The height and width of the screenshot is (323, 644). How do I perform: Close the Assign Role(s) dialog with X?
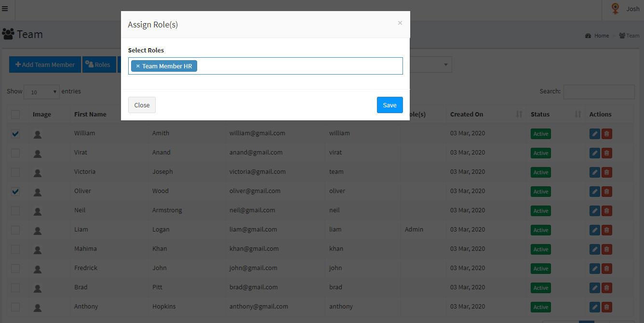400,23
